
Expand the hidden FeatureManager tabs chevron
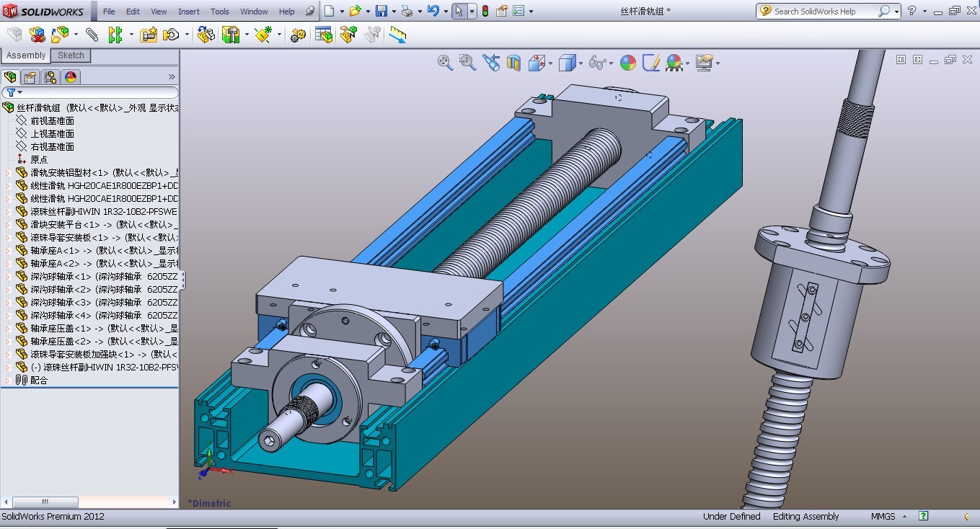(x=172, y=77)
